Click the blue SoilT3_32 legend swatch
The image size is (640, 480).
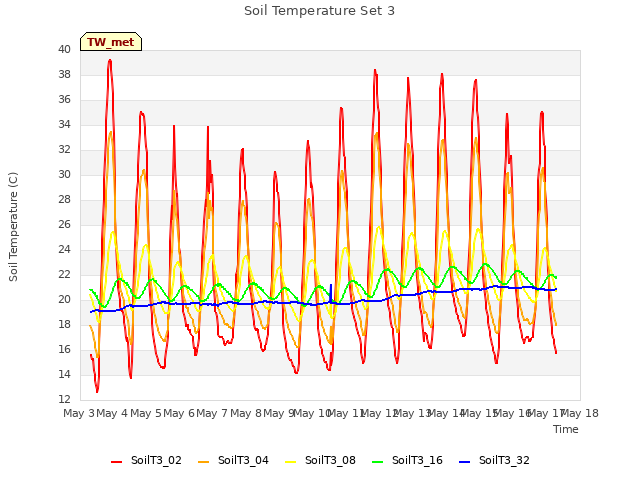coord(464,462)
